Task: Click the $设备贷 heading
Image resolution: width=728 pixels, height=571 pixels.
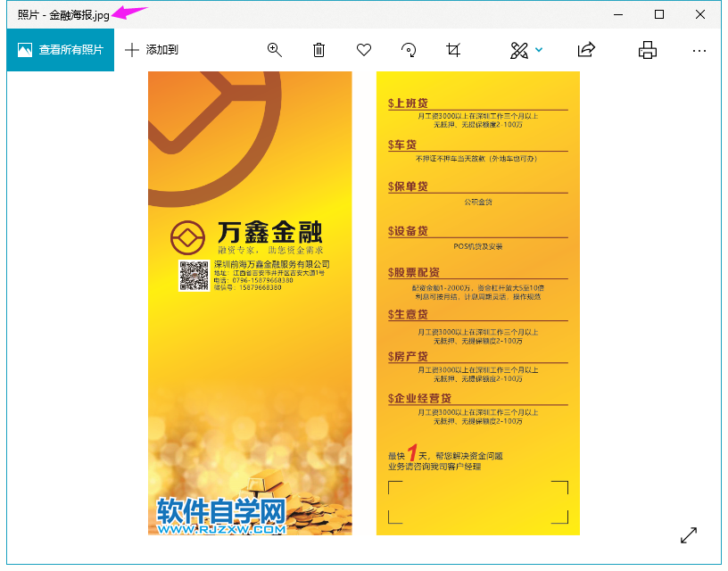Action: [x=408, y=231]
